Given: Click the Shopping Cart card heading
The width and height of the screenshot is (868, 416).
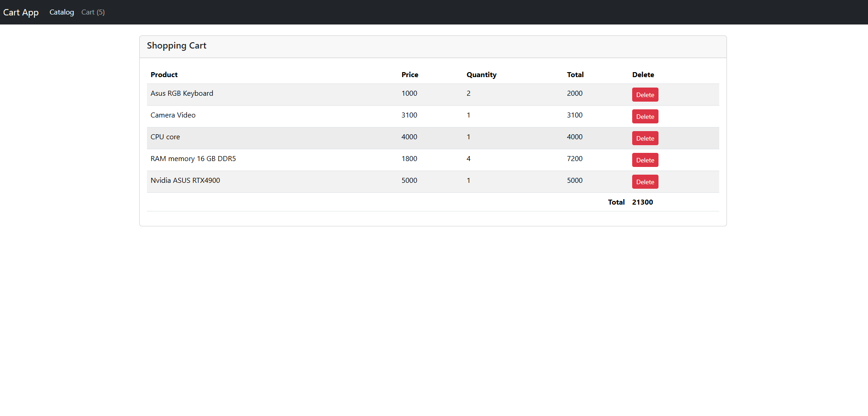Looking at the screenshot, I should pyautogui.click(x=176, y=46).
